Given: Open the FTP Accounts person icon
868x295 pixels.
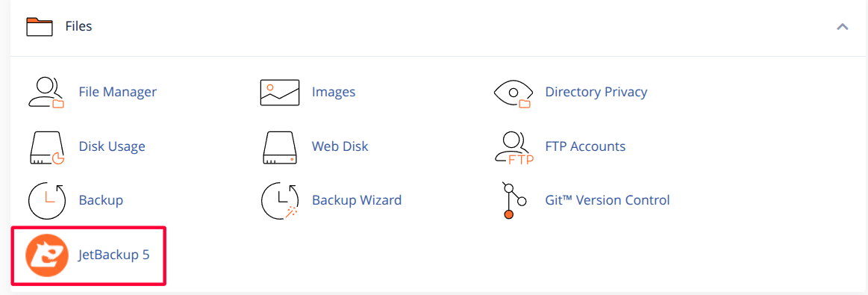Looking at the screenshot, I should pos(513,148).
